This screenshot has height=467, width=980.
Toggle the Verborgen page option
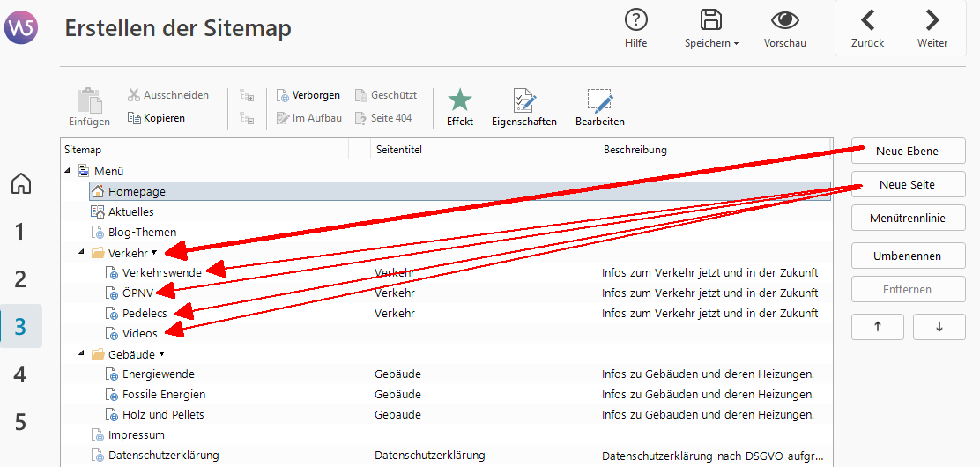(x=308, y=95)
